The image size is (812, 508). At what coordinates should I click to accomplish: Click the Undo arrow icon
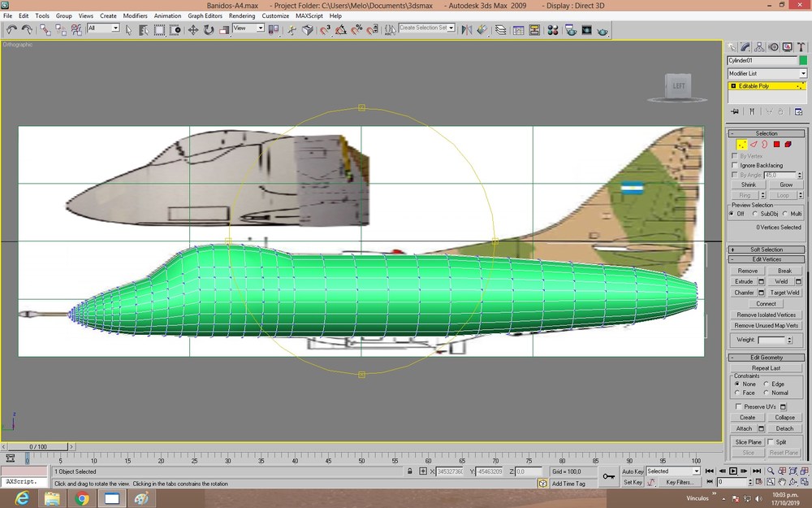click(11, 29)
